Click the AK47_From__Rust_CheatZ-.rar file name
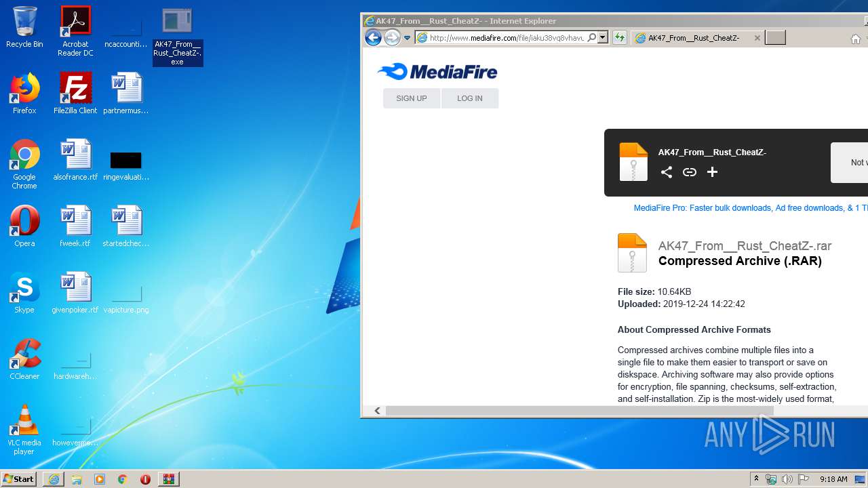The height and width of the screenshot is (488, 868). pos(745,246)
